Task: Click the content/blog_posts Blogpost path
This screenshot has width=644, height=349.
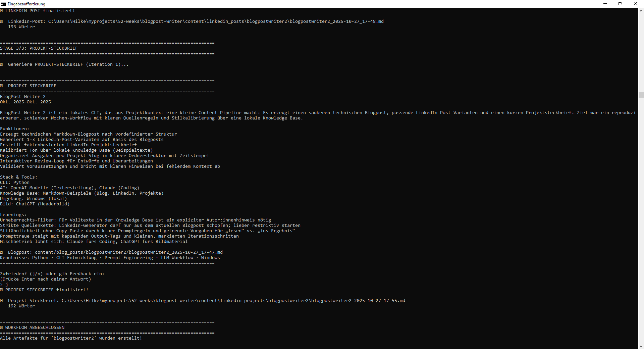Action: tap(128, 252)
